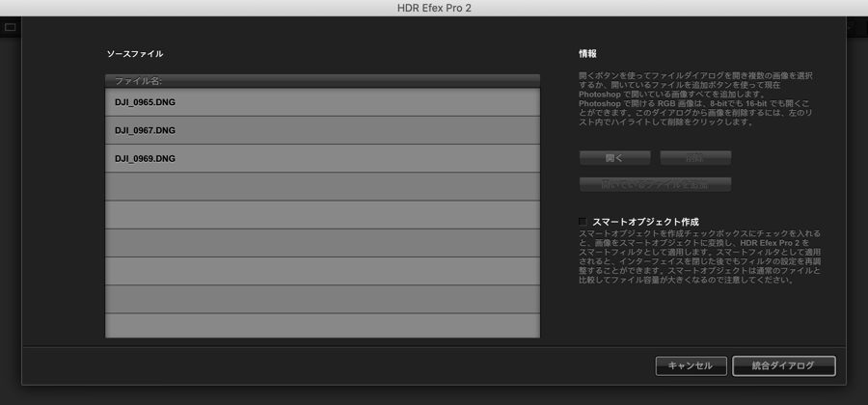Select DJI_0969.DNG in source file list

322,158
